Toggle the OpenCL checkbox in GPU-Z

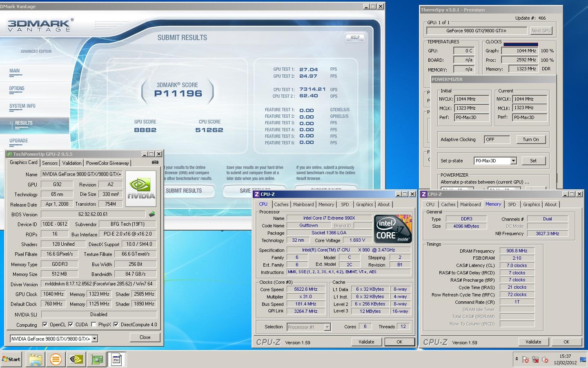click(x=45, y=325)
